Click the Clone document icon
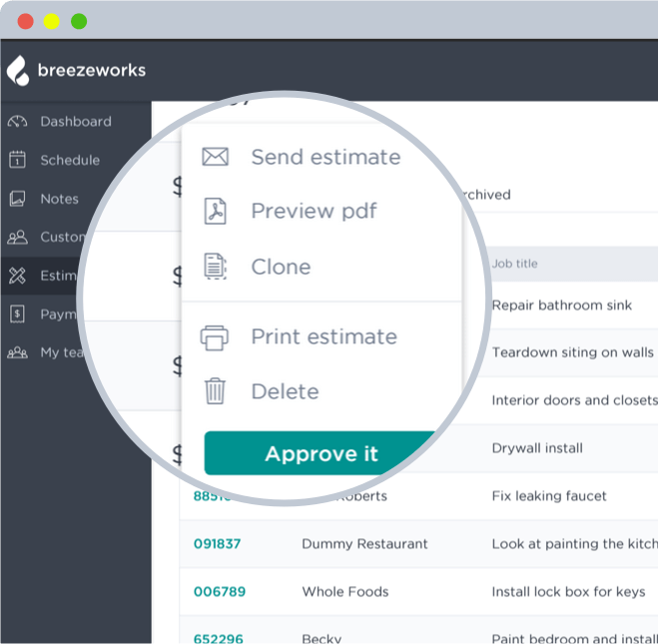 216,267
